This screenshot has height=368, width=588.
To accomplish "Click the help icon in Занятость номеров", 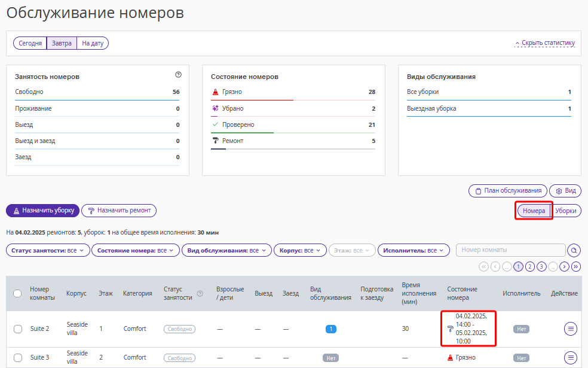I will point(178,75).
